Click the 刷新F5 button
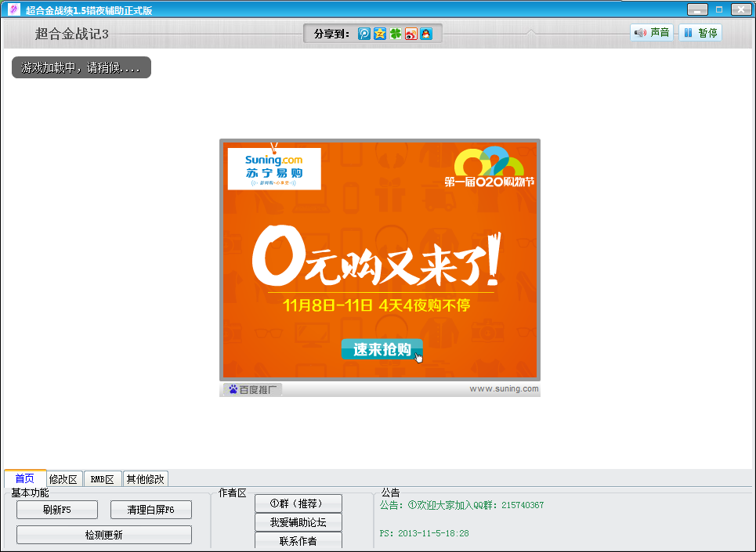 57,510
